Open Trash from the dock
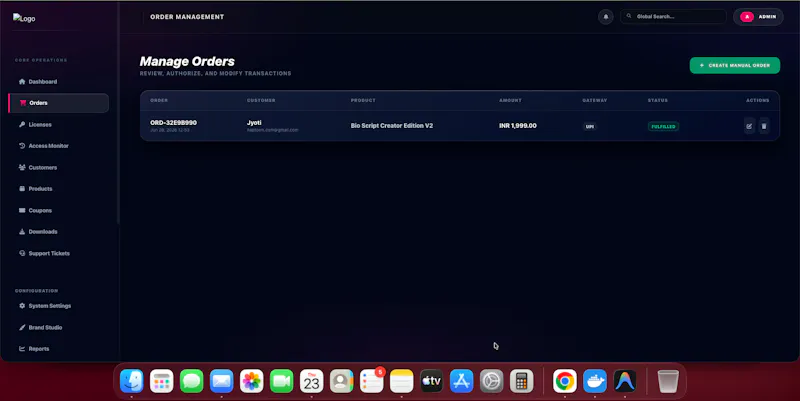Viewport: 800px width, 401px height. click(x=668, y=381)
